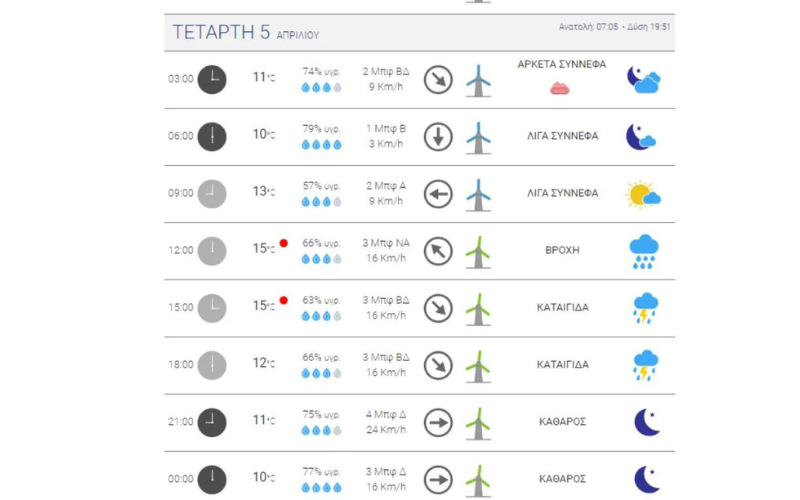Click the northwest wind arrow at 03:00
The width and height of the screenshot is (800, 500).
tap(438, 79)
